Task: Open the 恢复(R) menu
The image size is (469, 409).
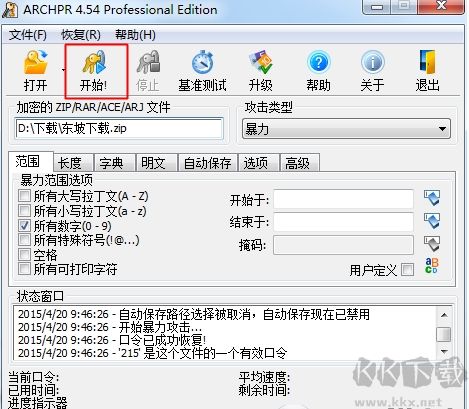Action: [81, 35]
